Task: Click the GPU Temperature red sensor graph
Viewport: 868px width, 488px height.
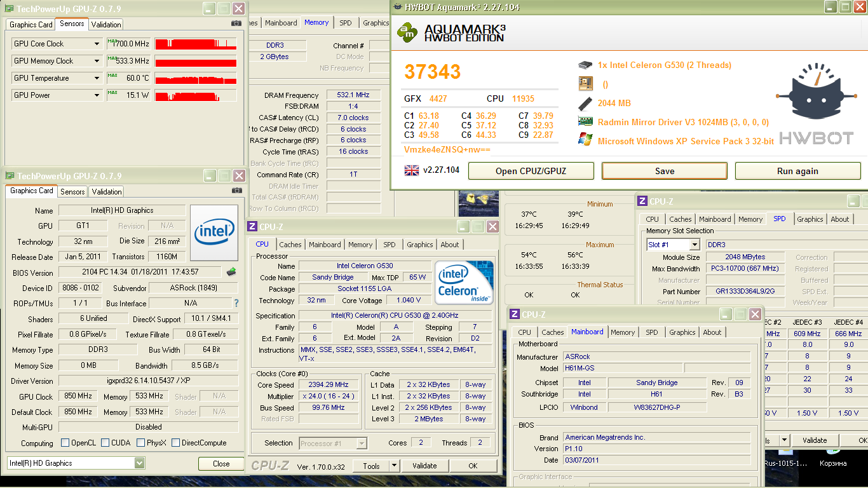Action: click(x=196, y=78)
